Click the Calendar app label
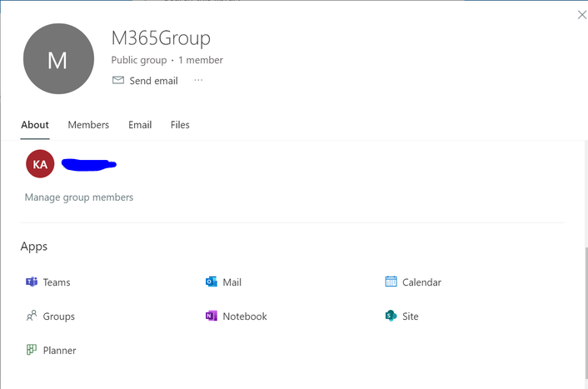588x389 pixels. coord(422,282)
